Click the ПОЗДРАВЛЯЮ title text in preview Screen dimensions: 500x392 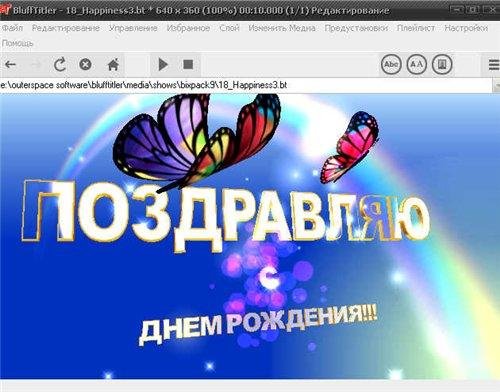point(225,215)
